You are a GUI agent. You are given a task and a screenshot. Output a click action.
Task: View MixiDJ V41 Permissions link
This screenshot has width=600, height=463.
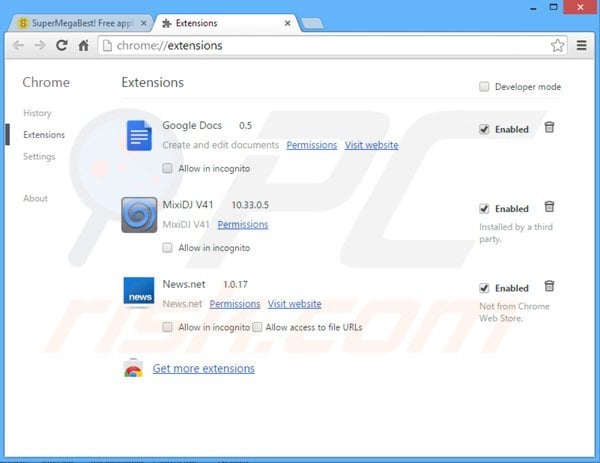(x=243, y=224)
